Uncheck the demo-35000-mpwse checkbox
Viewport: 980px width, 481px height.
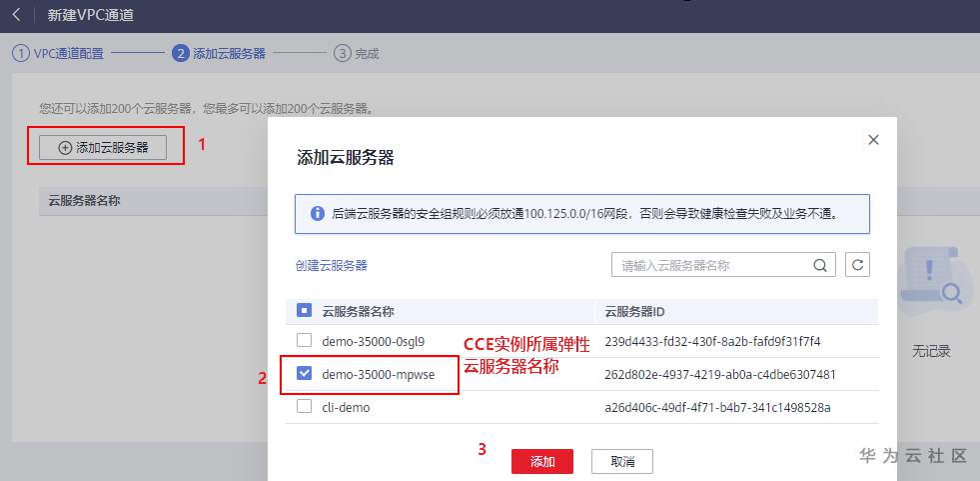tap(305, 373)
